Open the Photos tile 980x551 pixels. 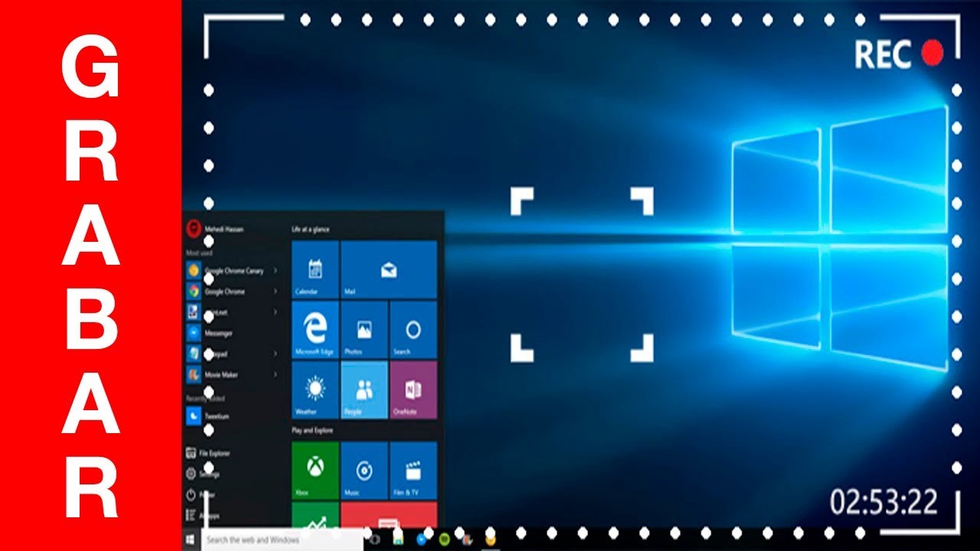(x=364, y=329)
